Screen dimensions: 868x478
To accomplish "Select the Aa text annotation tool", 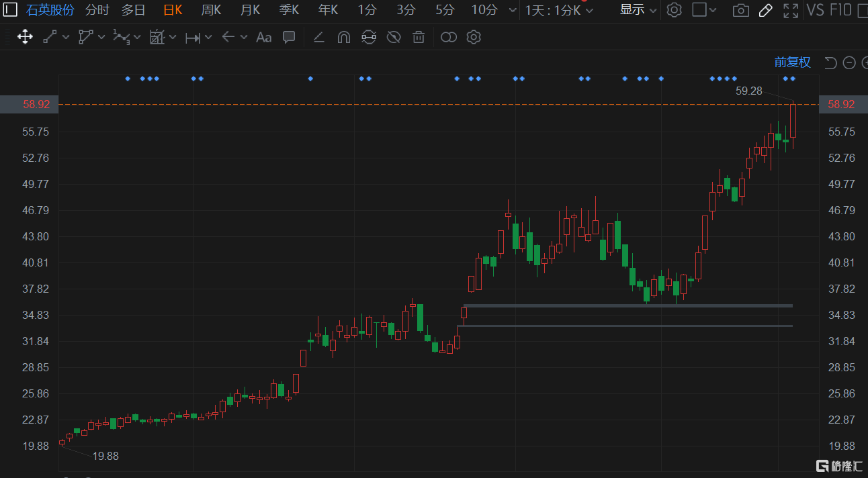I will click(x=264, y=37).
